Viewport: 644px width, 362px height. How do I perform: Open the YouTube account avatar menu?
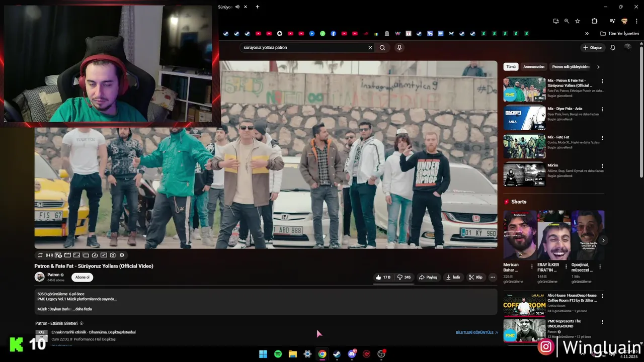pyautogui.click(x=627, y=47)
